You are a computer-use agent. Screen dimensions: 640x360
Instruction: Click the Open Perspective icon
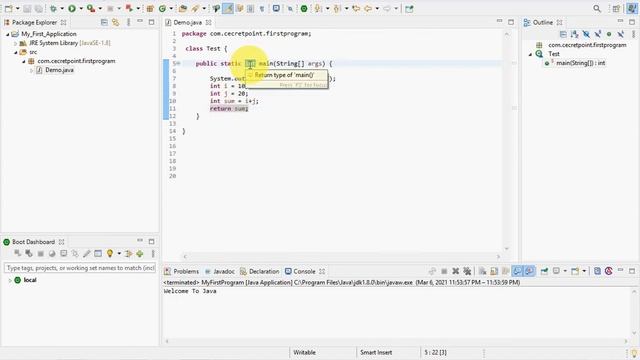(616, 8)
